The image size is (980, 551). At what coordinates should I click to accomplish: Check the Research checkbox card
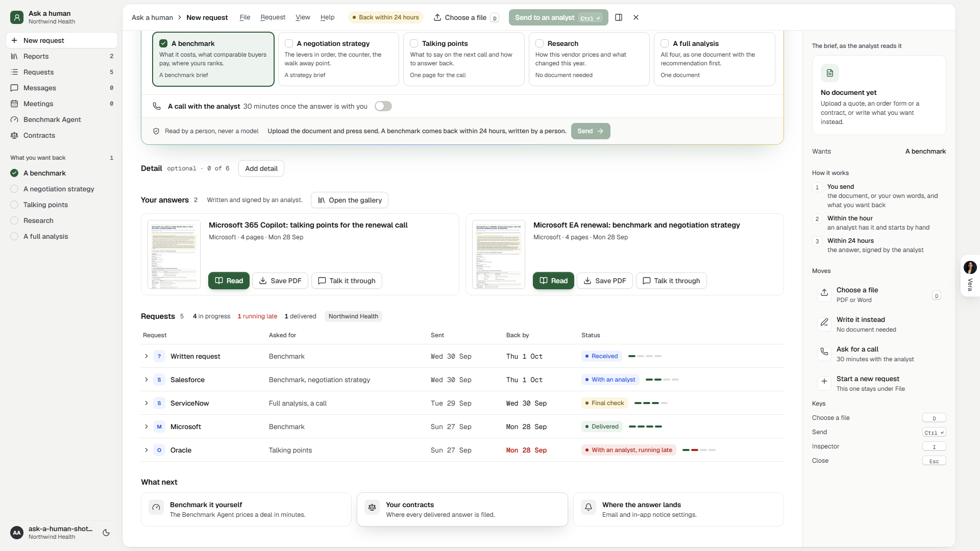click(x=589, y=59)
